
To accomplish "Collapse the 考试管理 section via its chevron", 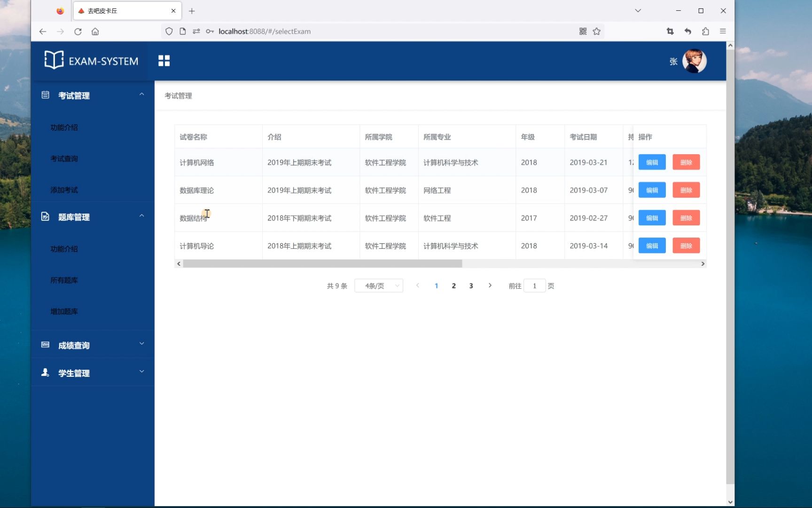I will point(142,95).
